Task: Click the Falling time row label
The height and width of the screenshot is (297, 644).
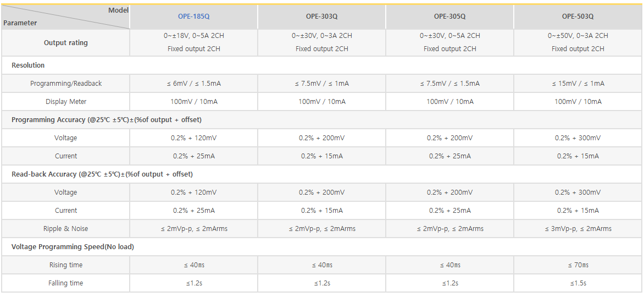Action: (x=66, y=283)
